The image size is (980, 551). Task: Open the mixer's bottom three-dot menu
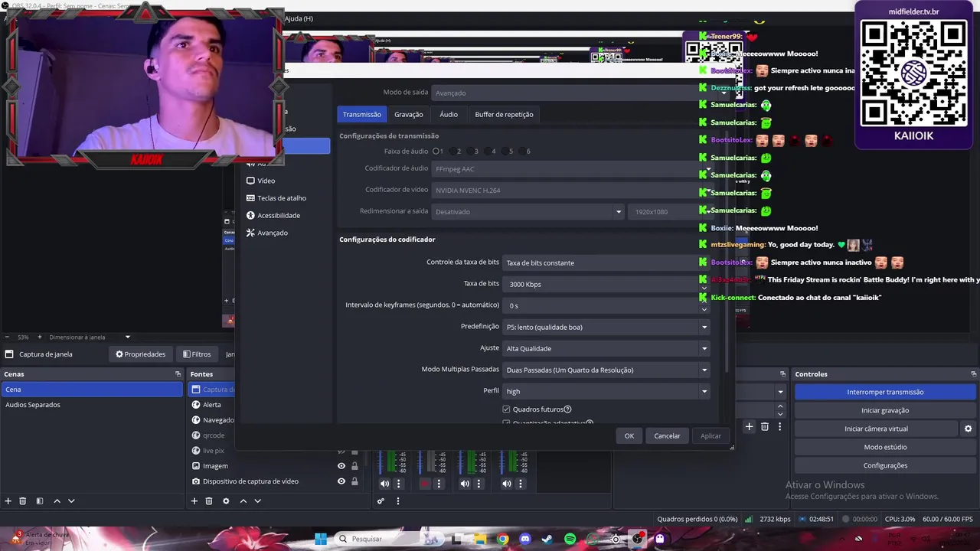click(397, 501)
